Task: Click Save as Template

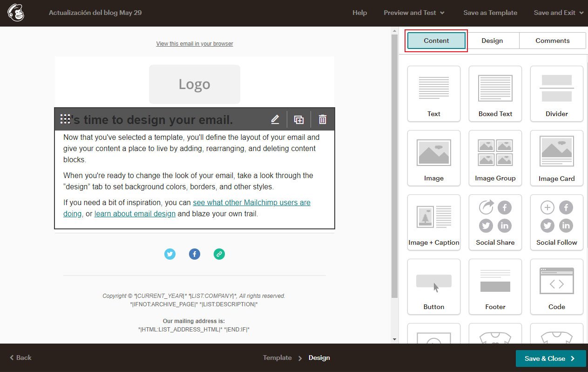Action: [490, 13]
